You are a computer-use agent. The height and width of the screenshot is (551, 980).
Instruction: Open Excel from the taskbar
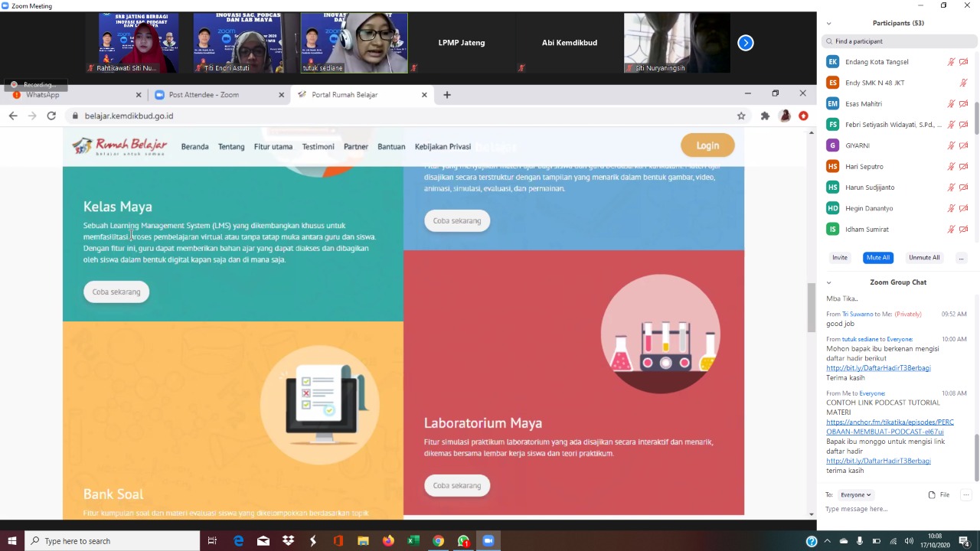[x=413, y=541]
